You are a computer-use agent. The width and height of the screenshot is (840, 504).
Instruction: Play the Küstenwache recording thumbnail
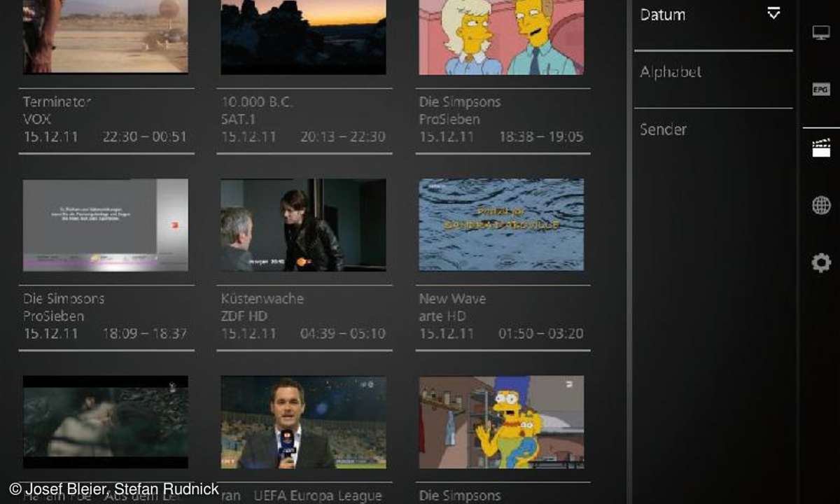point(303,225)
